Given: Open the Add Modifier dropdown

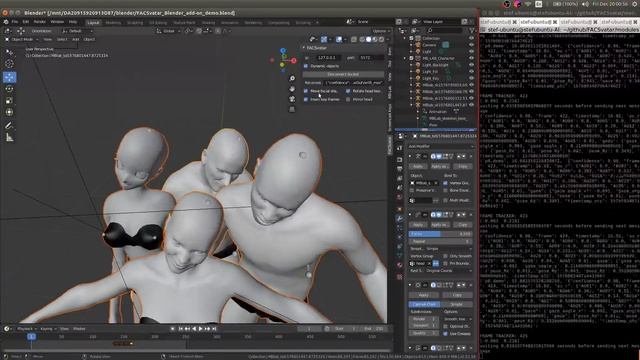Looking at the screenshot, I should click(x=440, y=146).
